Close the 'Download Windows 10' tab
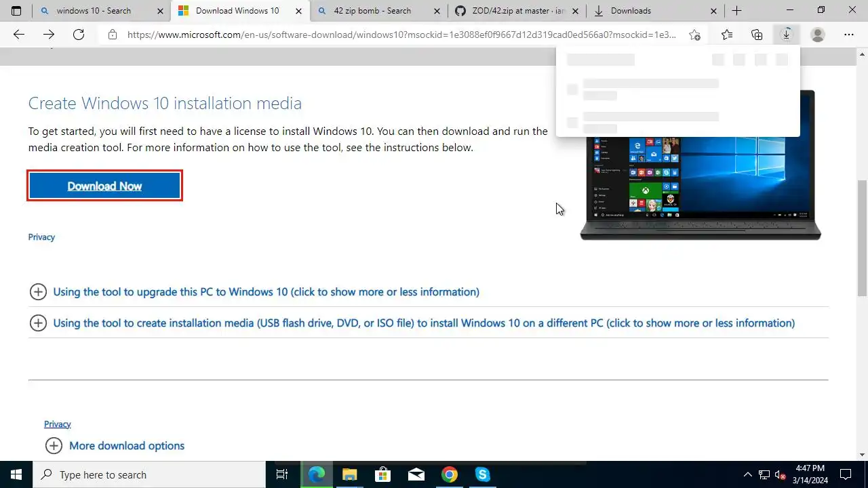 [298, 11]
